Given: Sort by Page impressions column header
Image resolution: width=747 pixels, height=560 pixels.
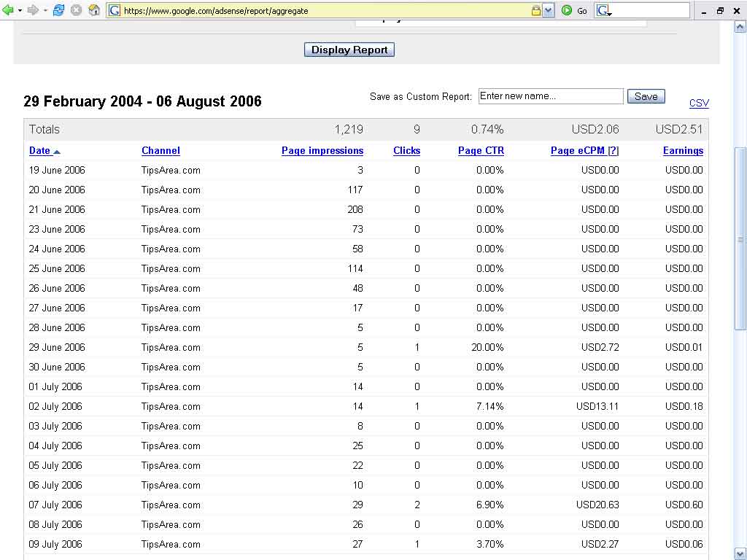Looking at the screenshot, I should (322, 151).
